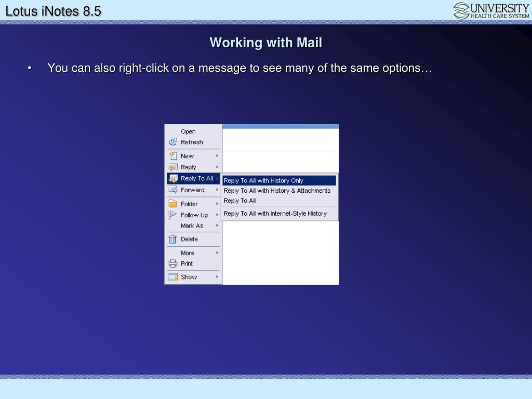Click the Forward mail icon
532x399 pixels.
[173, 190]
